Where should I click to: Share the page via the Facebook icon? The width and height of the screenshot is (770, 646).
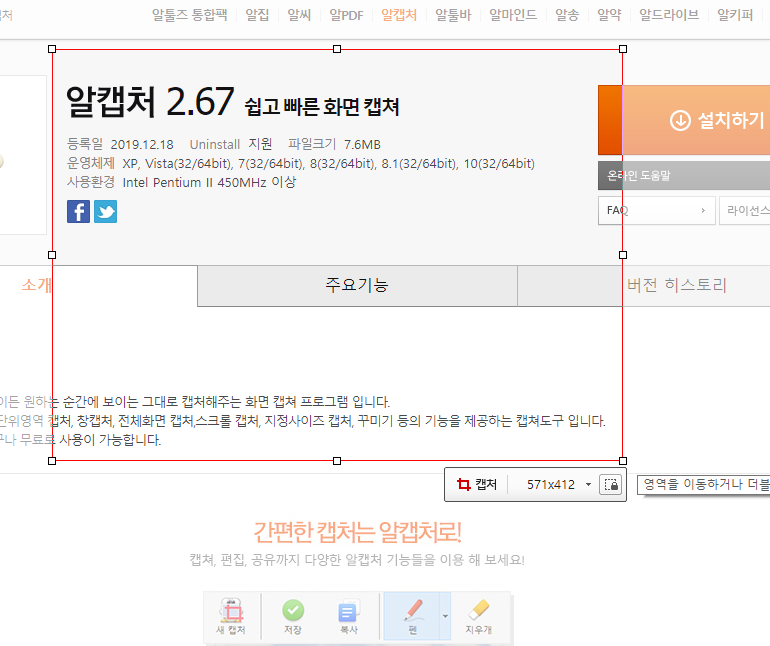click(x=79, y=211)
